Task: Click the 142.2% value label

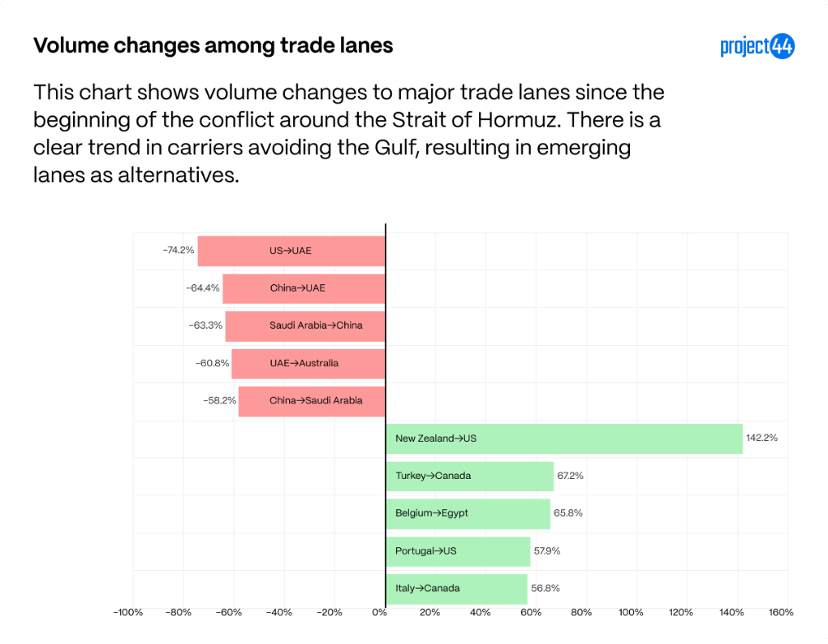Action: tap(761, 438)
